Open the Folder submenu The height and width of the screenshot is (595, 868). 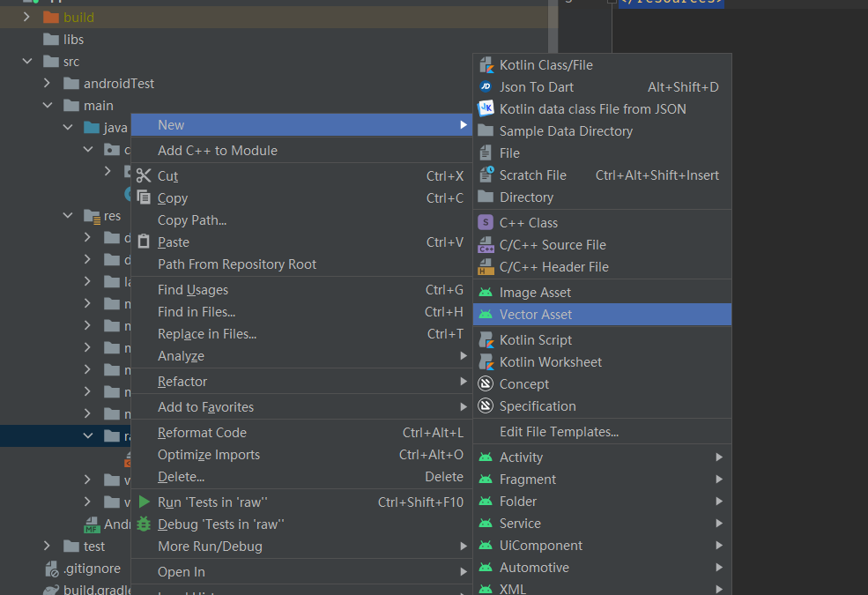(x=602, y=502)
